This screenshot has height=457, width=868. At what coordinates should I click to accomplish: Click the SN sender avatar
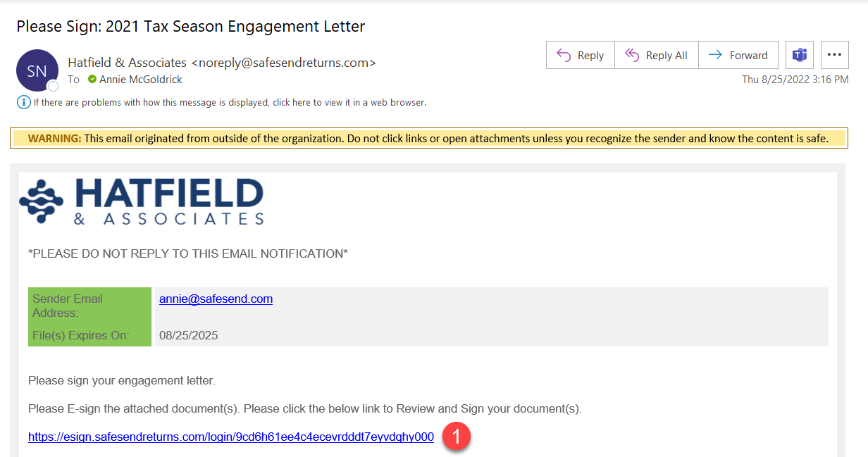pyautogui.click(x=37, y=70)
